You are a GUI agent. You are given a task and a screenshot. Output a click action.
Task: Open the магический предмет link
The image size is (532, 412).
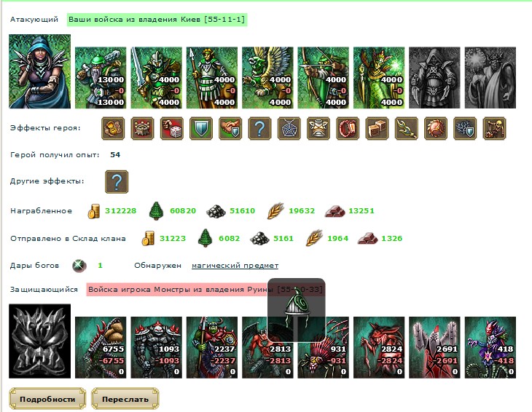coord(235,266)
